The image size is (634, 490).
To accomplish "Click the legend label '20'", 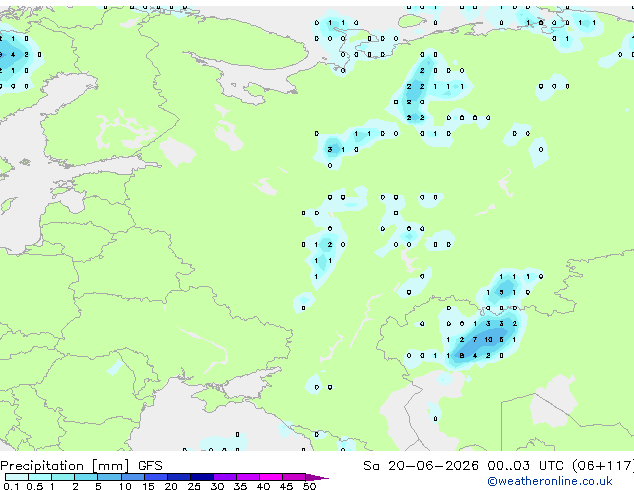I will coord(171,486).
